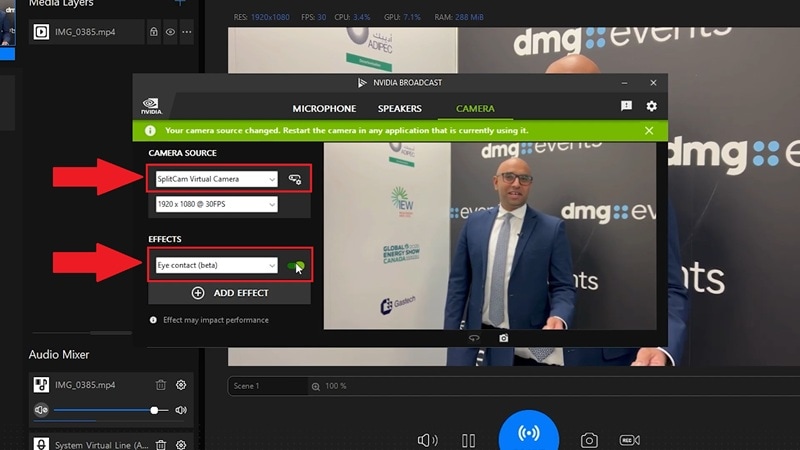Click the info icon beside Effect may impact performance

tap(153, 320)
